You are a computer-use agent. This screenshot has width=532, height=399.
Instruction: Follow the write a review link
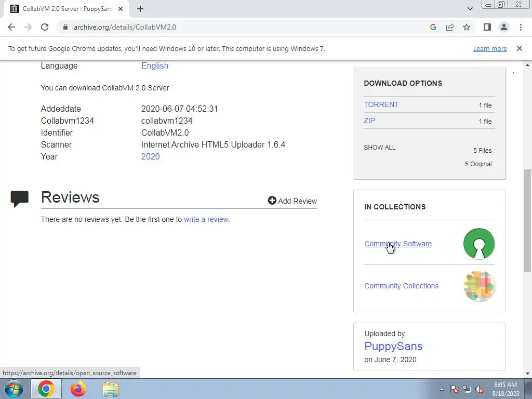pyautogui.click(x=206, y=219)
